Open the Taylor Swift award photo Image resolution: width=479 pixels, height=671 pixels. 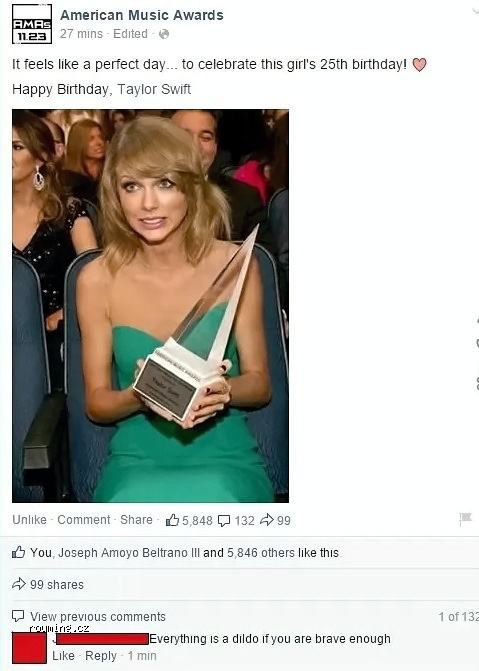150,306
